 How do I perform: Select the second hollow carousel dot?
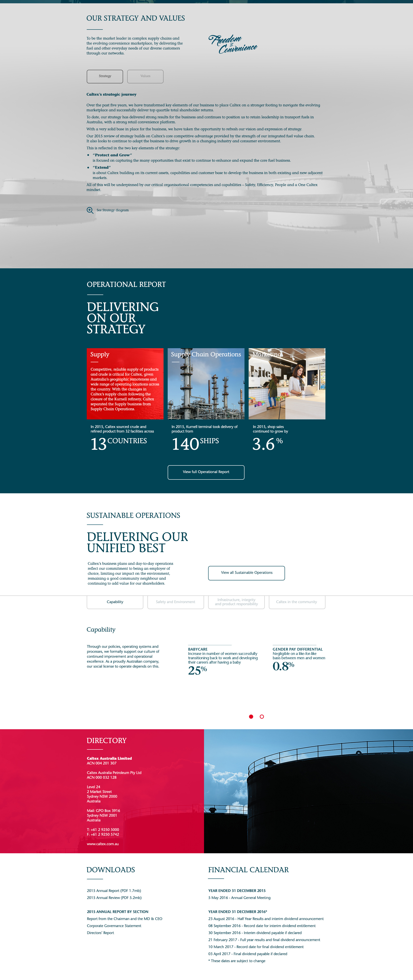point(262,716)
